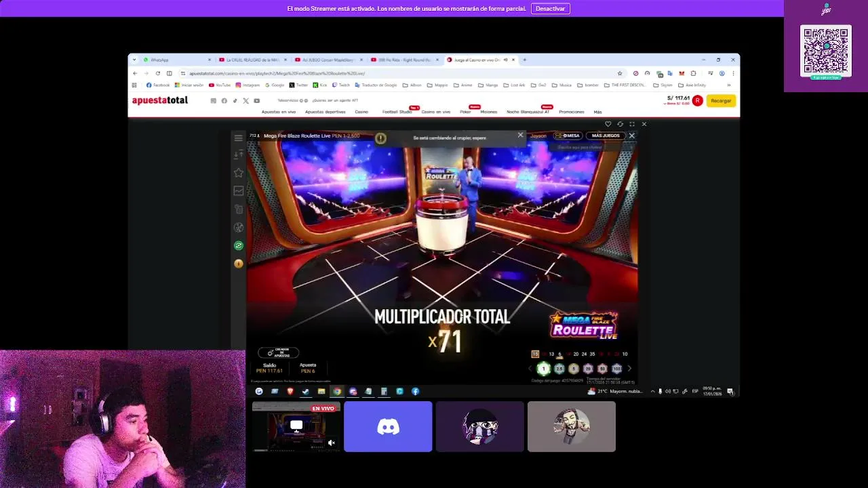
Task: Switch to the WhatsApp browser tab
Action: (x=176, y=60)
